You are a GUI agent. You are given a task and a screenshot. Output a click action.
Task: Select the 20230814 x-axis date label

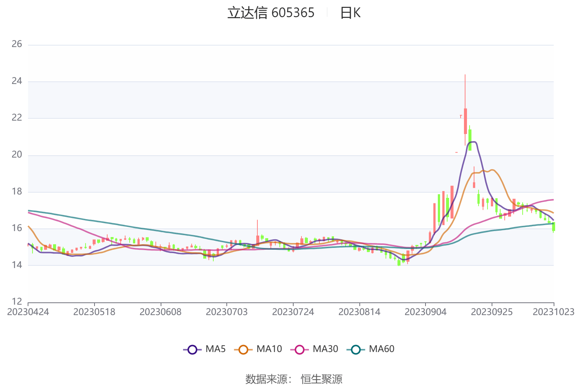(359, 312)
